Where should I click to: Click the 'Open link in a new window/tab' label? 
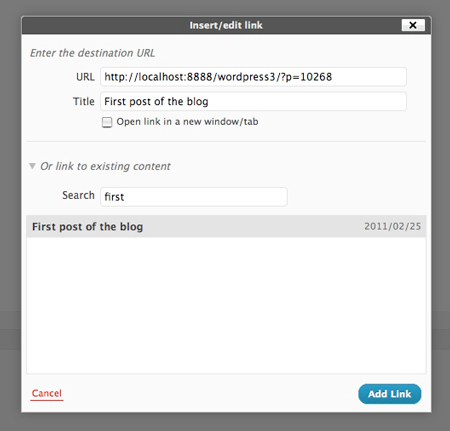(x=187, y=122)
